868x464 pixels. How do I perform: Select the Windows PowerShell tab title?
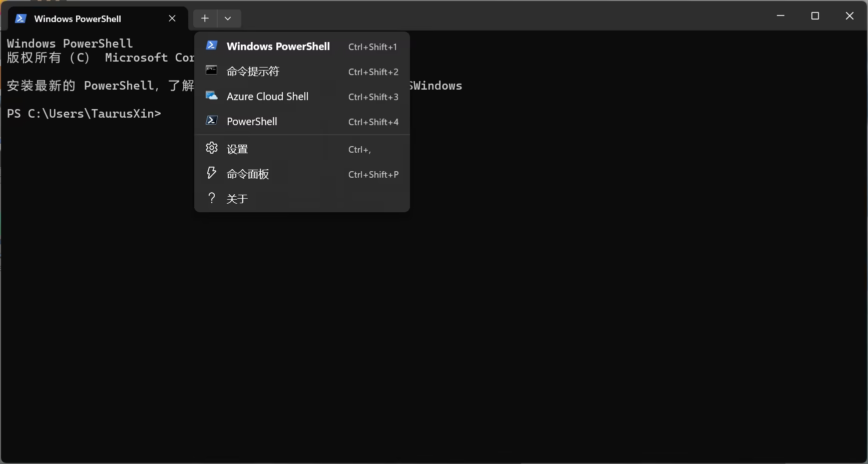coord(78,19)
